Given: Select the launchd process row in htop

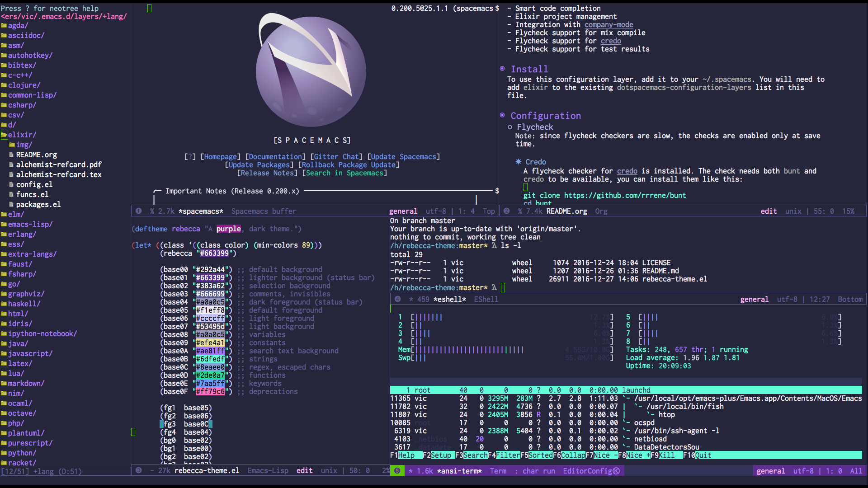Looking at the screenshot, I should click(x=626, y=390).
